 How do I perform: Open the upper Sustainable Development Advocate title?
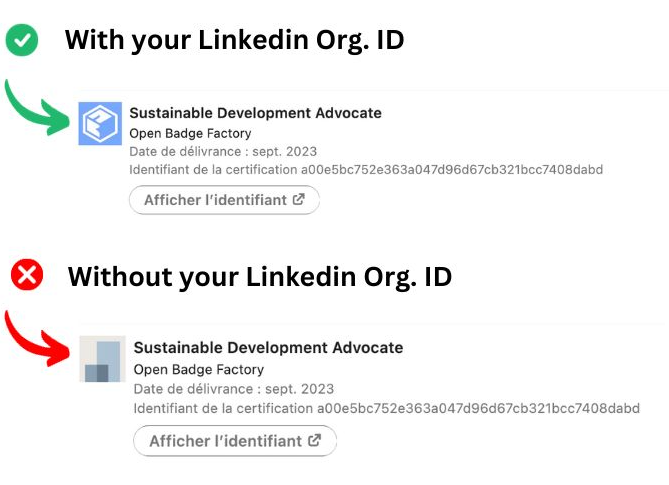[x=255, y=113]
